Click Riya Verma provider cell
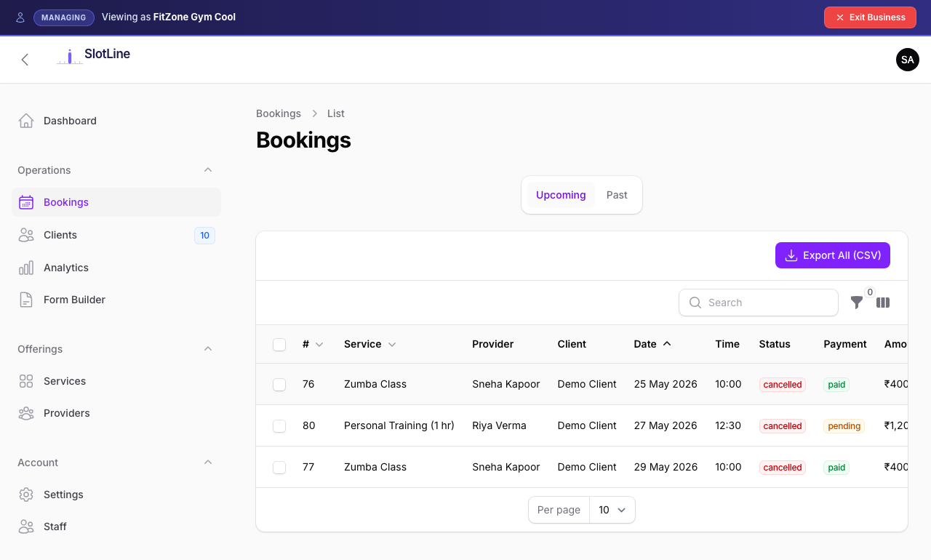Screen dimensions: 931x560 pos(499,425)
